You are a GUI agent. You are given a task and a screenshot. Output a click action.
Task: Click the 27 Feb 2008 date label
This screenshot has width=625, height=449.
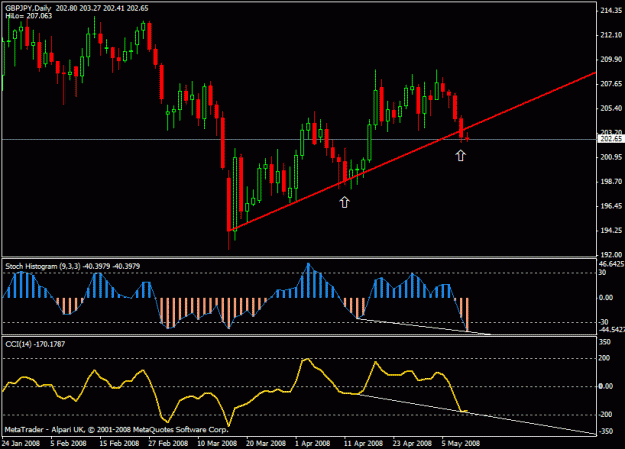pos(168,443)
